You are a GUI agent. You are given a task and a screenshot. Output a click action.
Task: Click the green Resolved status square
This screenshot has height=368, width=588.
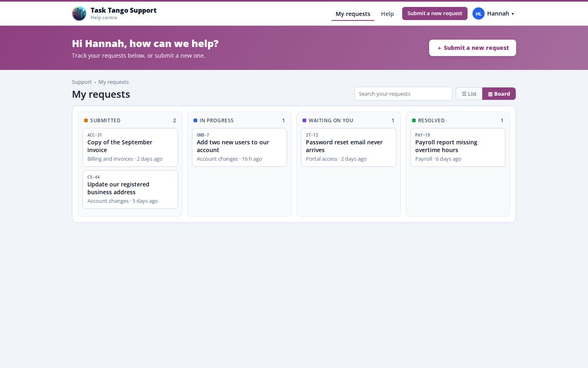[414, 121]
